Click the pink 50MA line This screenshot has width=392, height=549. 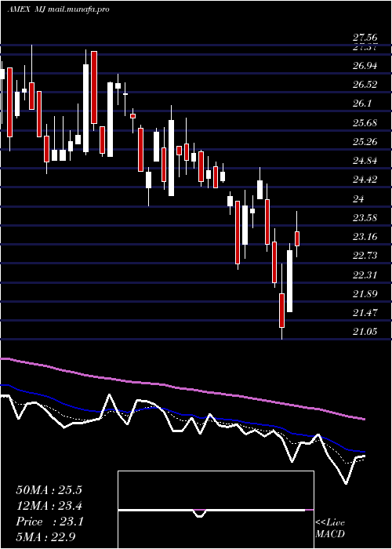(x=182, y=388)
